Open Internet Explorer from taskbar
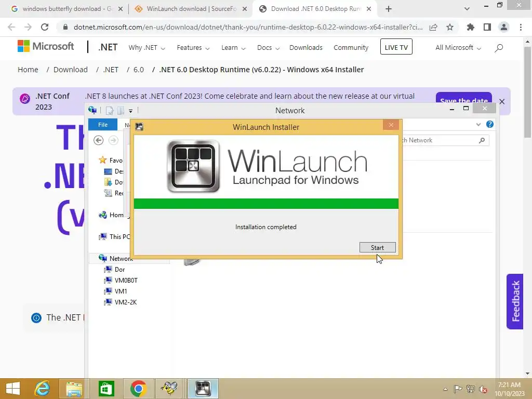 [x=43, y=389]
